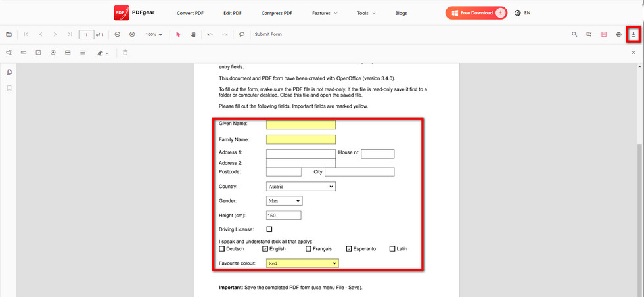Add a radio button form field

click(x=53, y=53)
